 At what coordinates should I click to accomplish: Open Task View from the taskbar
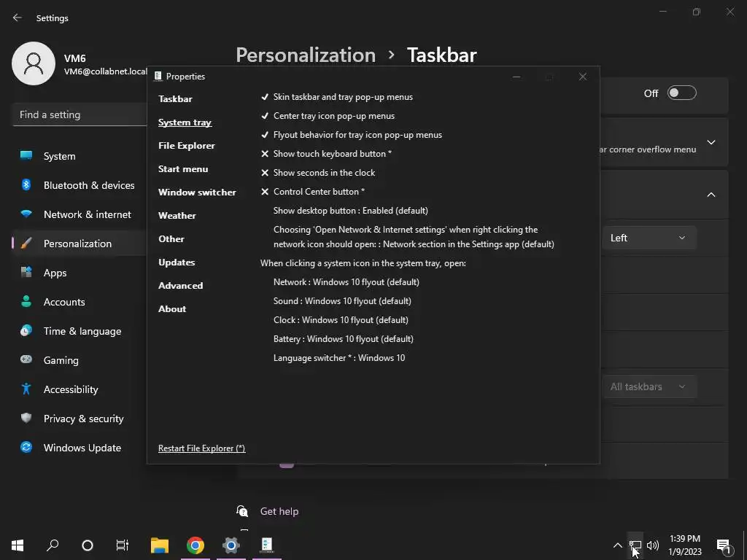point(123,545)
